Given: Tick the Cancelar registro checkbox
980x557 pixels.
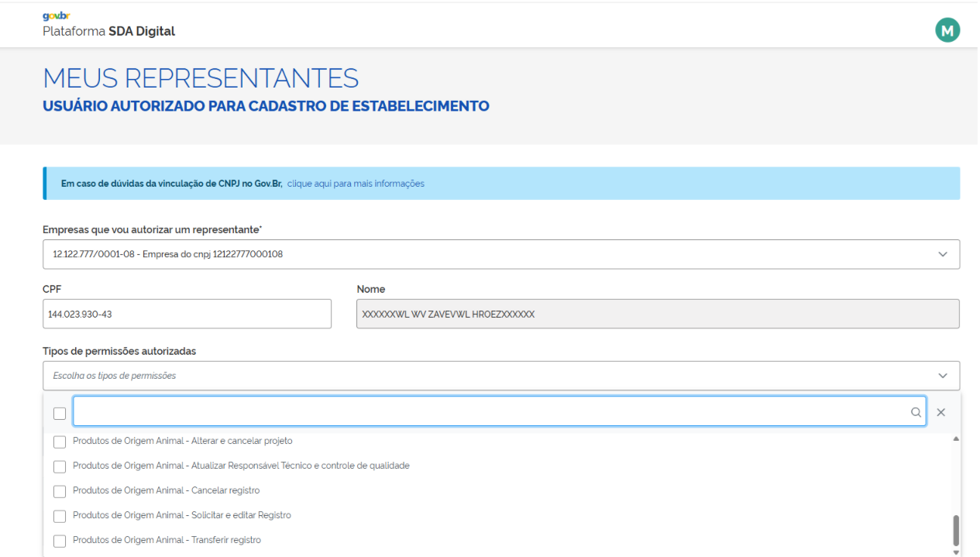Looking at the screenshot, I should coord(60,491).
